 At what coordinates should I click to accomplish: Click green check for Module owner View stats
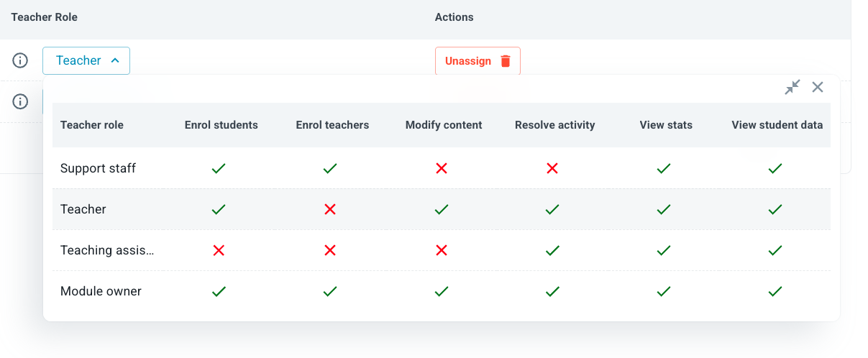tap(664, 291)
